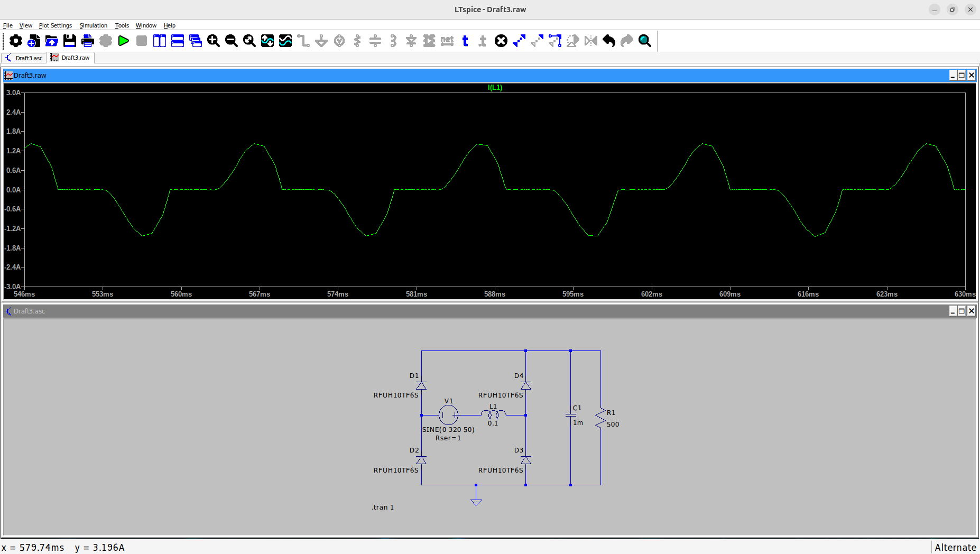
Task: Click the Save floppy disk icon
Action: click(x=70, y=41)
